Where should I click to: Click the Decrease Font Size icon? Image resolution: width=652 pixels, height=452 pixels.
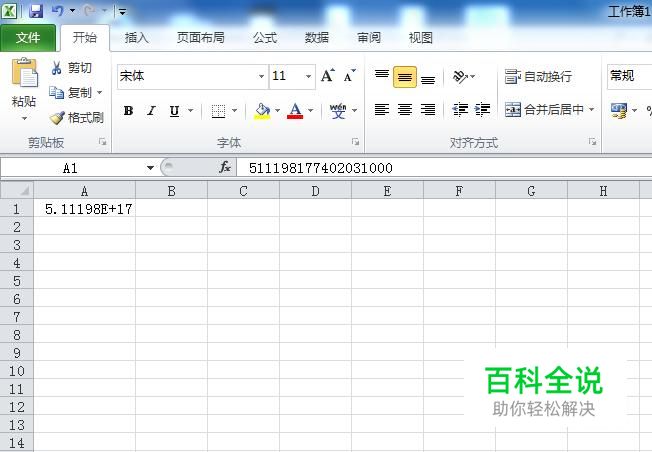pyautogui.click(x=349, y=76)
